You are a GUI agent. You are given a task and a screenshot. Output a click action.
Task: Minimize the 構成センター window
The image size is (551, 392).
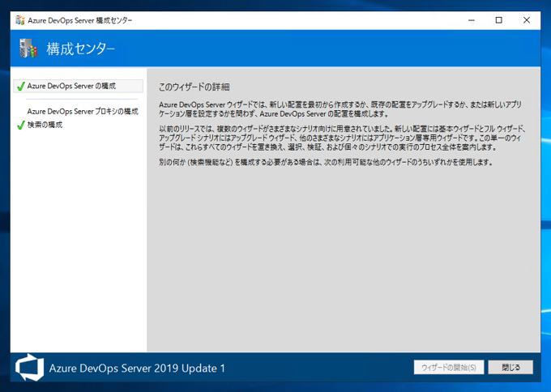coord(472,20)
